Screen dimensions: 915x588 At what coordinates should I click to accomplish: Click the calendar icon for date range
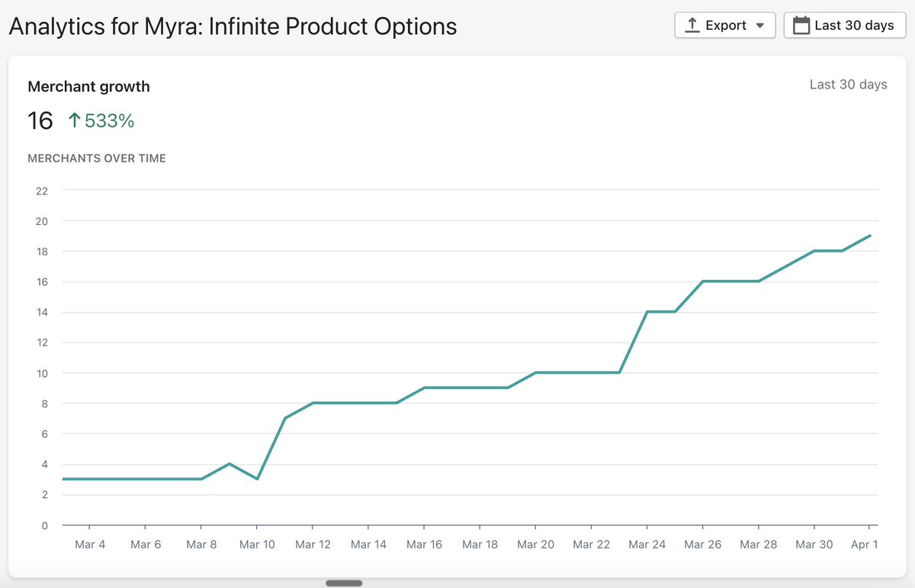801,25
